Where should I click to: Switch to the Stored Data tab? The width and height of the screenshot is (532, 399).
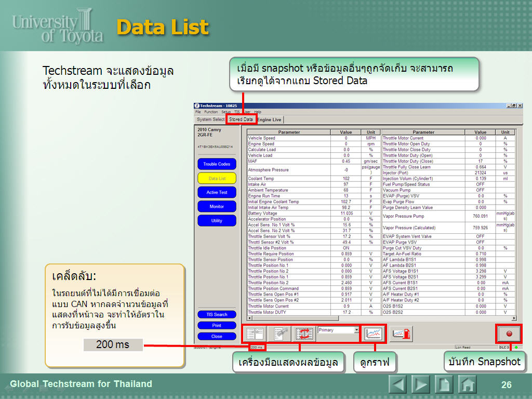coord(241,119)
